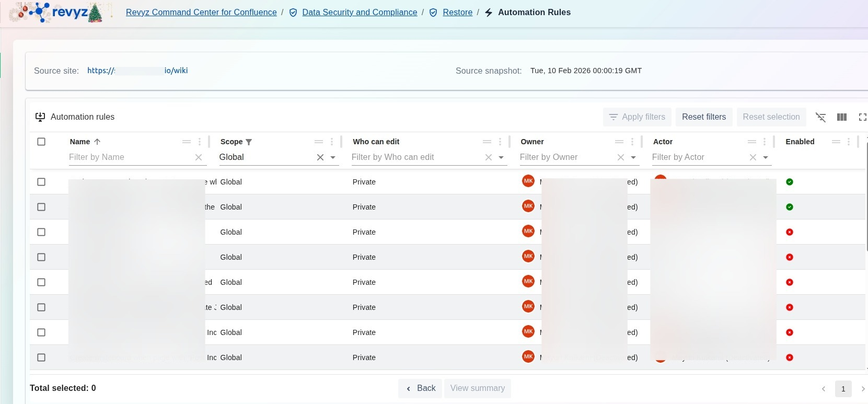The height and width of the screenshot is (404, 868).
Task: Click the Scope column filter funnel icon
Action: pos(249,142)
